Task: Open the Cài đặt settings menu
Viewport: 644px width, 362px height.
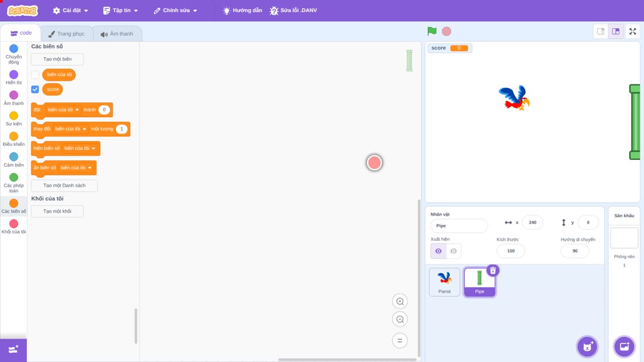Action: 71,11
